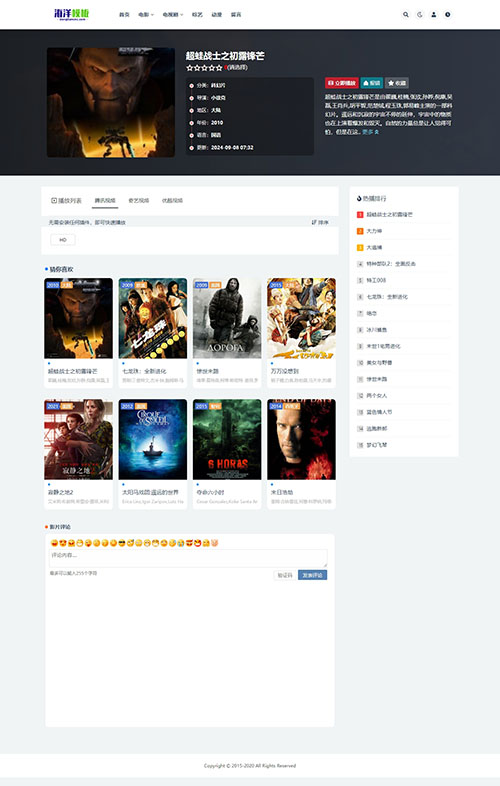Pick the pig emoji at row end

[215, 543]
